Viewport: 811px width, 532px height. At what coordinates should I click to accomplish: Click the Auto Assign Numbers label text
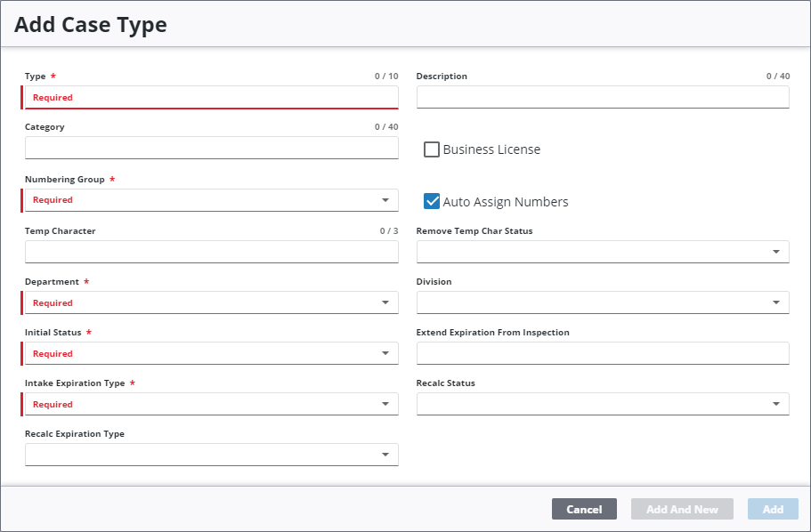pos(506,202)
